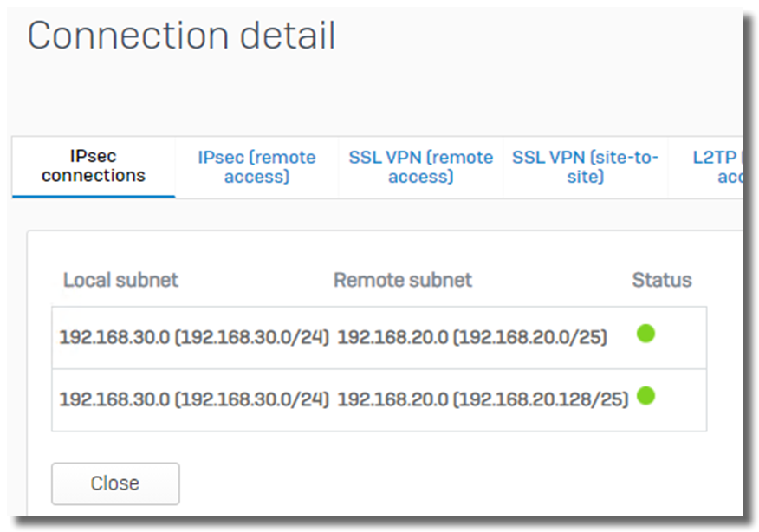Viewport: 759px width, 532px height.
Task: Switch to the IPsec connections tab
Action: coord(94,167)
